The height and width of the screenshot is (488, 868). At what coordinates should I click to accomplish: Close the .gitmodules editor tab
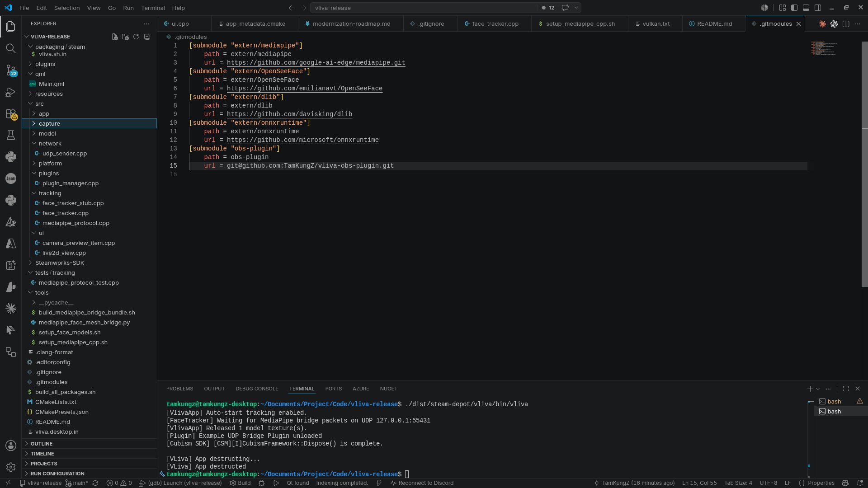click(x=798, y=24)
